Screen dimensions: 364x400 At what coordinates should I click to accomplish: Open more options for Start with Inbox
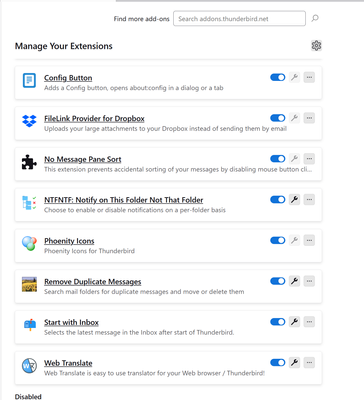click(x=309, y=322)
